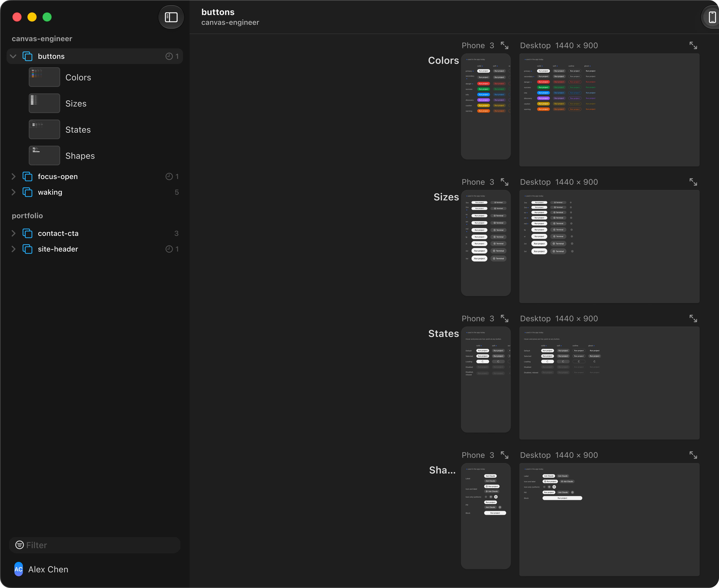Click the phone device preview icon
This screenshot has width=719, height=588.
pyautogui.click(x=712, y=17)
